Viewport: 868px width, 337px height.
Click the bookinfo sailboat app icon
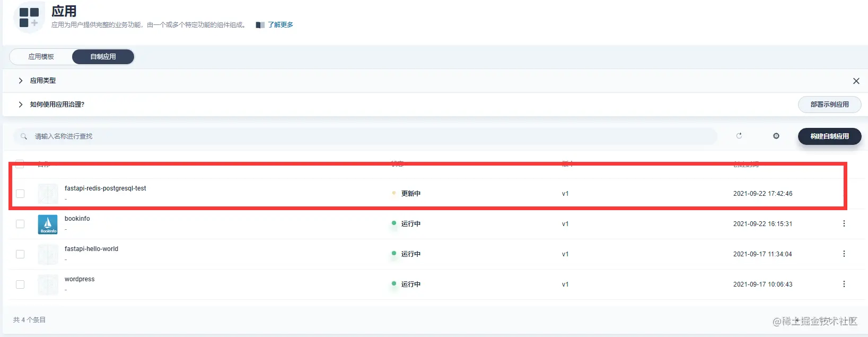pyautogui.click(x=48, y=224)
